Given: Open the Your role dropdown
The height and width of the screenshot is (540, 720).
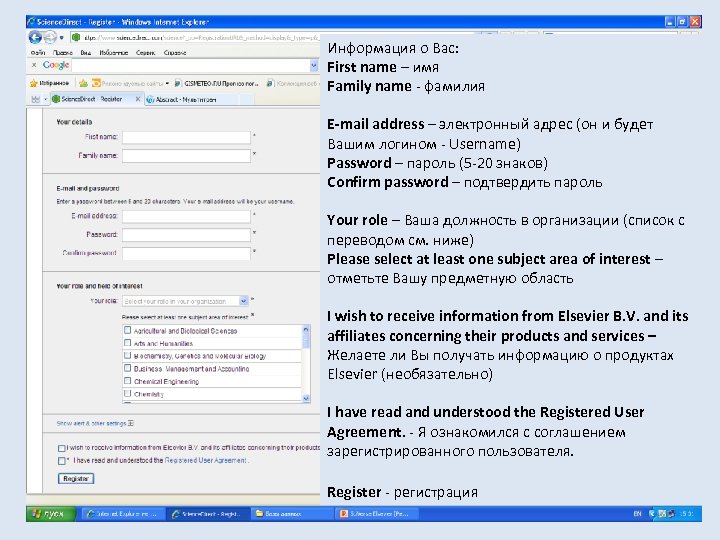Looking at the screenshot, I should [x=186, y=301].
